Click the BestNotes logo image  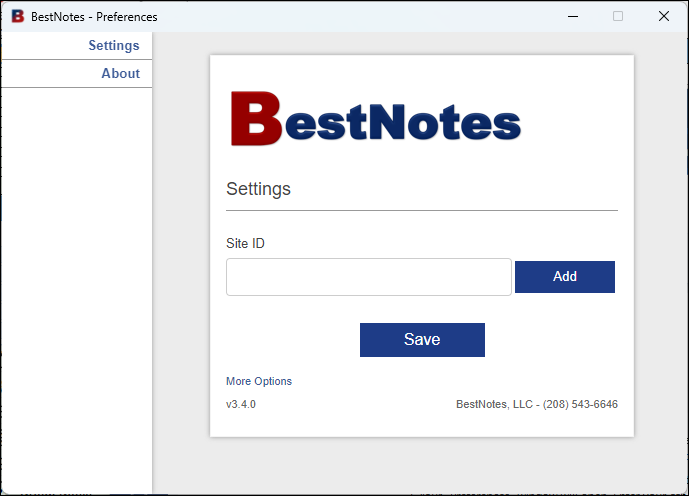[x=376, y=119]
